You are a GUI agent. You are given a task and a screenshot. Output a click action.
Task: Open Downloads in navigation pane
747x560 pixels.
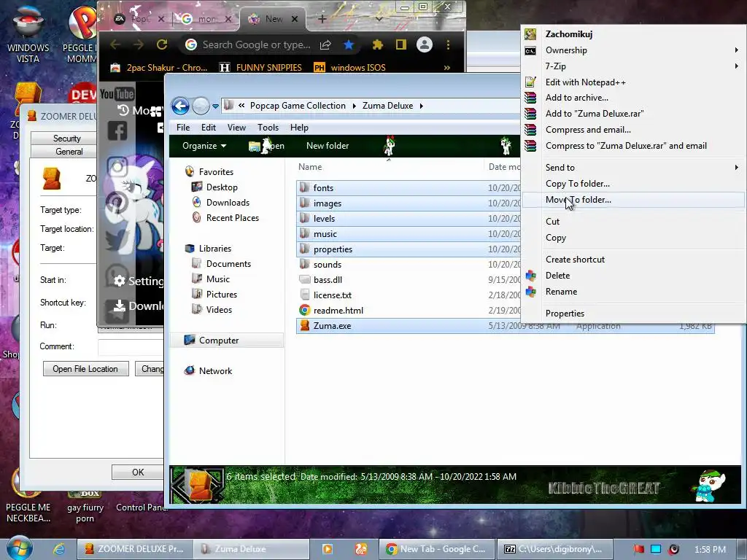pos(228,203)
